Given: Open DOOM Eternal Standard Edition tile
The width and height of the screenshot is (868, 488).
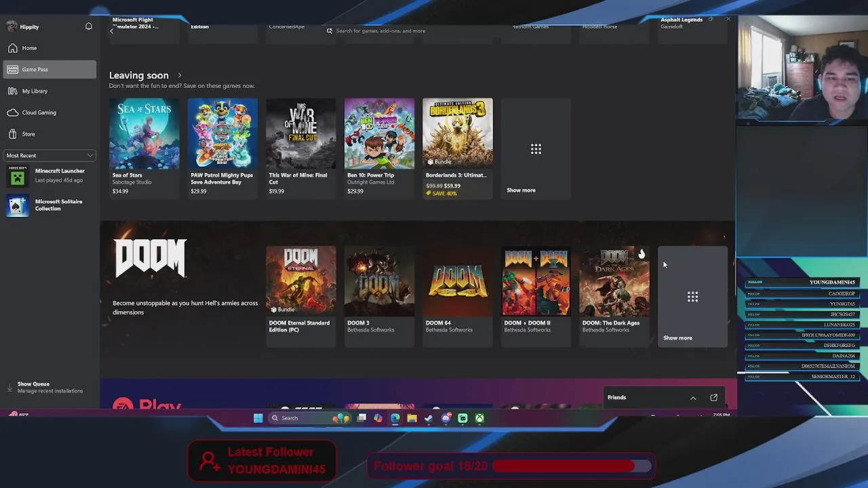Looking at the screenshot, I should point(301,296).
